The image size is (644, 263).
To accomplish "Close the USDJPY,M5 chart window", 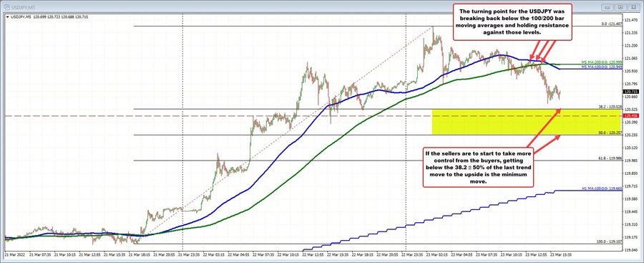I will pyautogui.click(x=633, y=6).
